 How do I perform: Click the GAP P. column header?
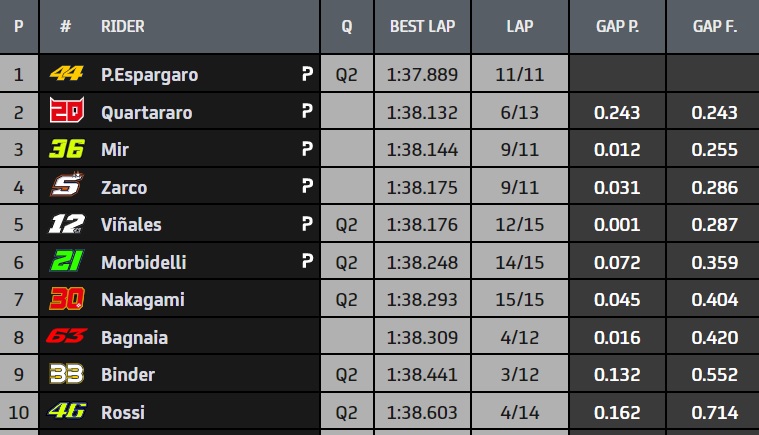click(x=617, y=27)
